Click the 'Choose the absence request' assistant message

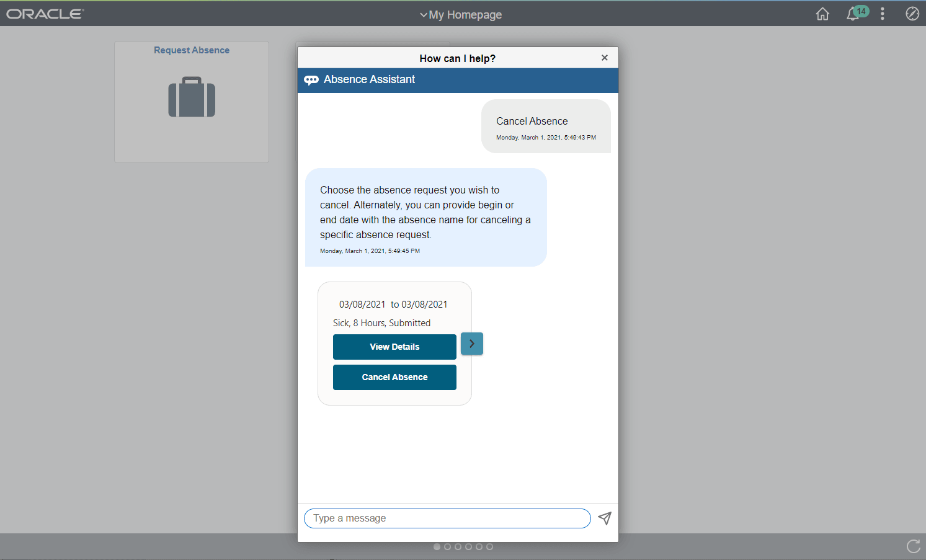click(x=426, y=217)
